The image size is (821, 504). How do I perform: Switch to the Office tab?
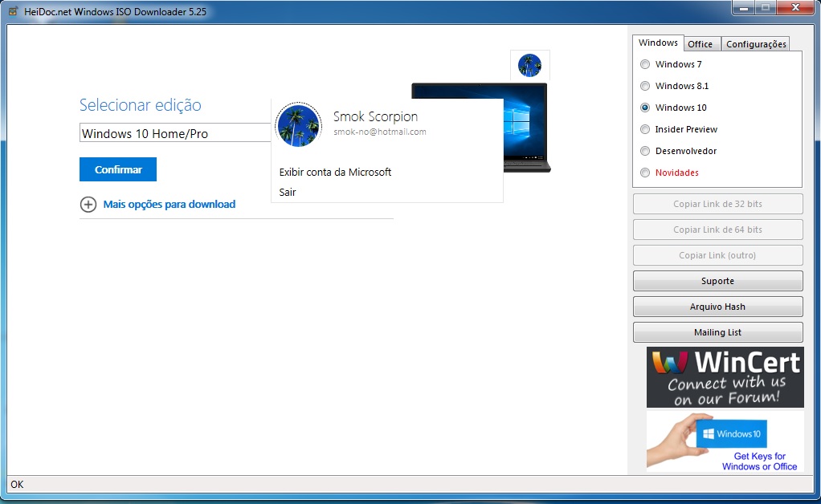700,44
